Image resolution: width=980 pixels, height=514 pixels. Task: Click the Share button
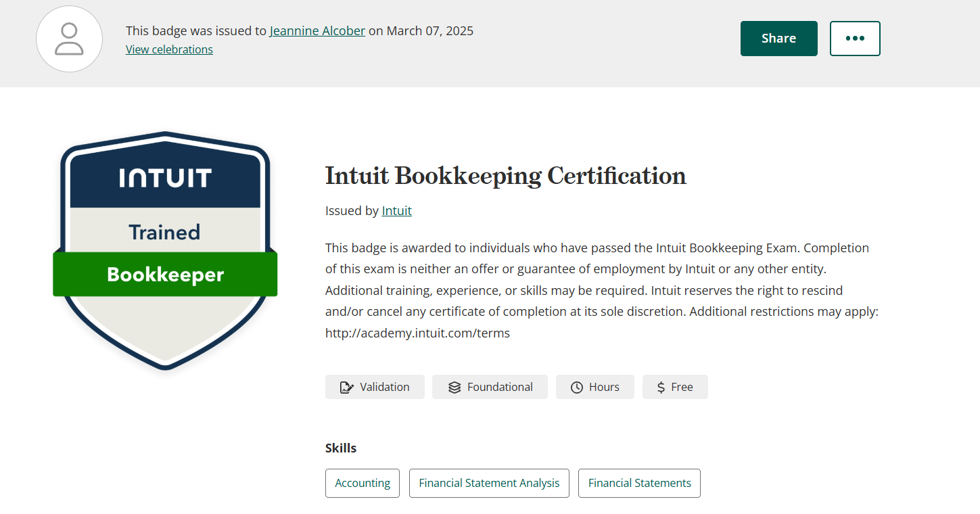779,39
